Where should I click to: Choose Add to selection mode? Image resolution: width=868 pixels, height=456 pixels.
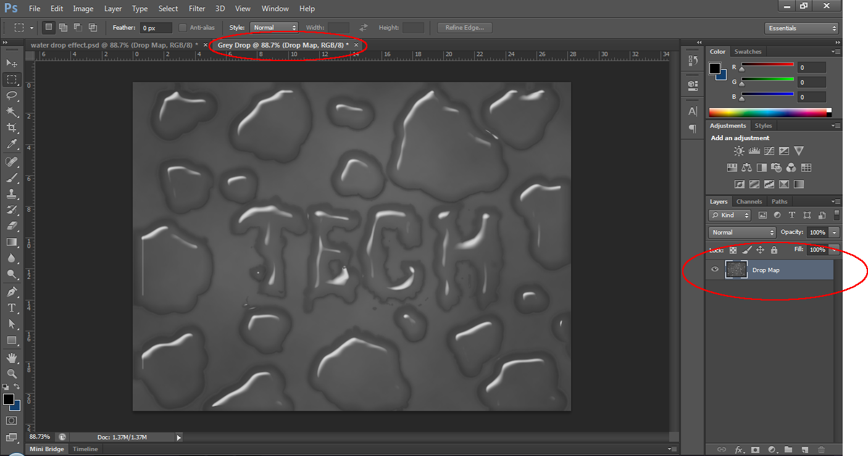pos(63,27)
